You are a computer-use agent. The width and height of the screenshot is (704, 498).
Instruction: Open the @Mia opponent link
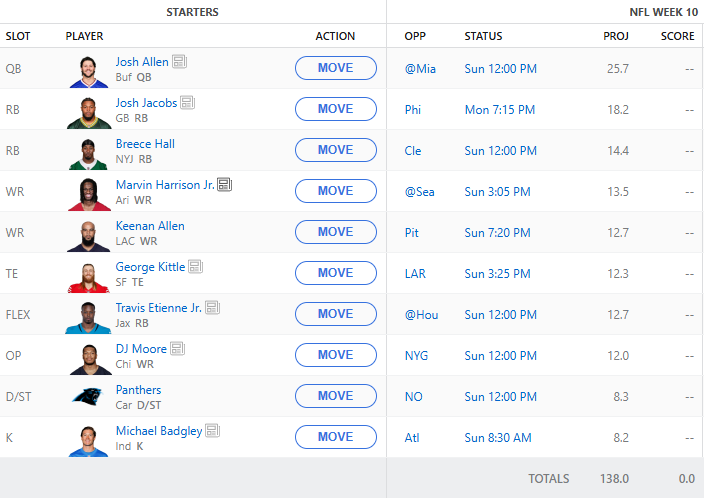click(418, 69)
